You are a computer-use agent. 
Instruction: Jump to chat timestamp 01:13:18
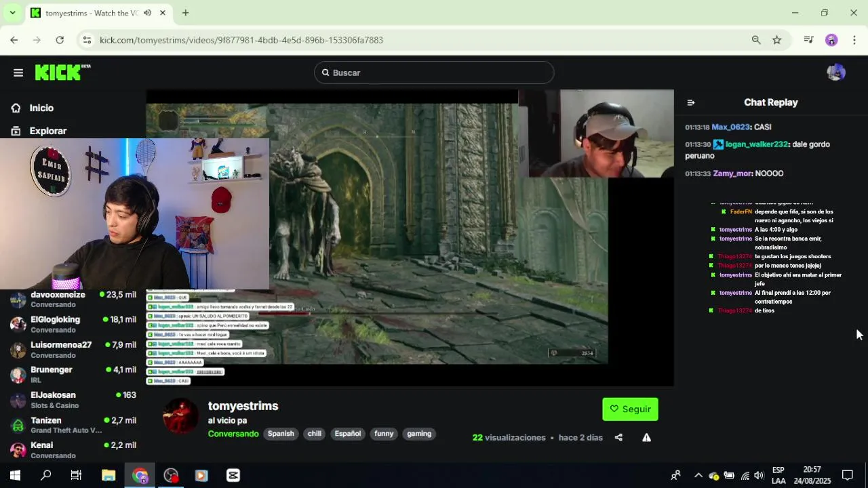[697, 127]
